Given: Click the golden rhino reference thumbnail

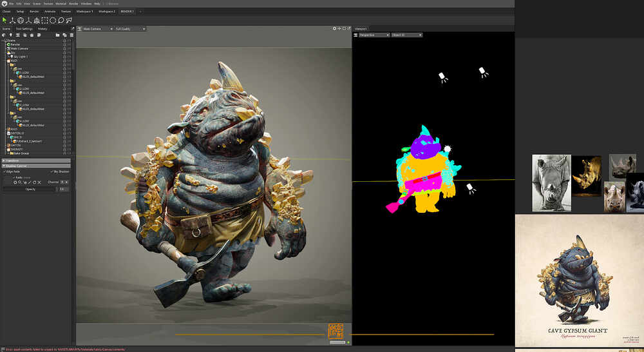Looking at the screenshot, I should pyautogui.click(x=587, y=175).
